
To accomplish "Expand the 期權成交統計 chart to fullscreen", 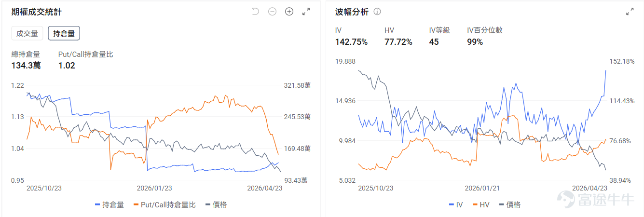I will click(306, 12).
